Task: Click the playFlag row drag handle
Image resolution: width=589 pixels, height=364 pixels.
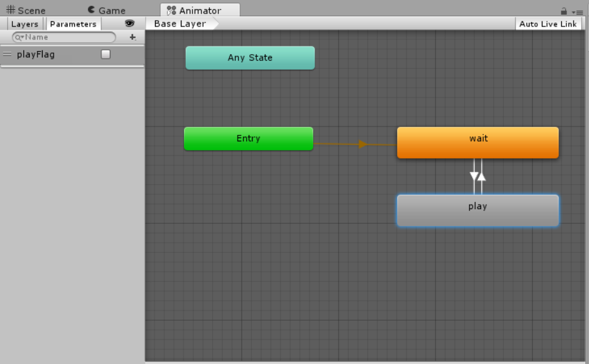Action: point(8,55)
